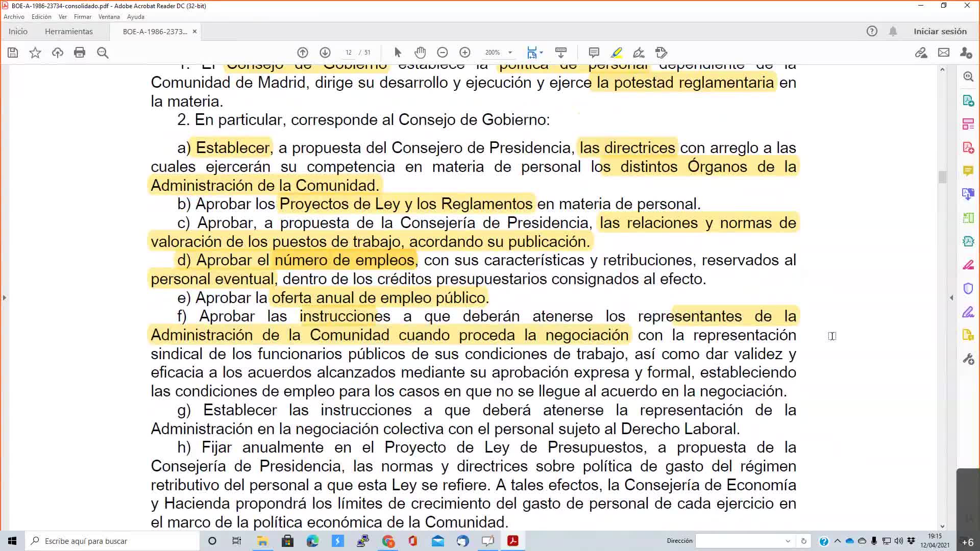The height and width of the screenshot is (551, 980).
Task: Select the arrow selection tool
Action: tap(398, 53)
